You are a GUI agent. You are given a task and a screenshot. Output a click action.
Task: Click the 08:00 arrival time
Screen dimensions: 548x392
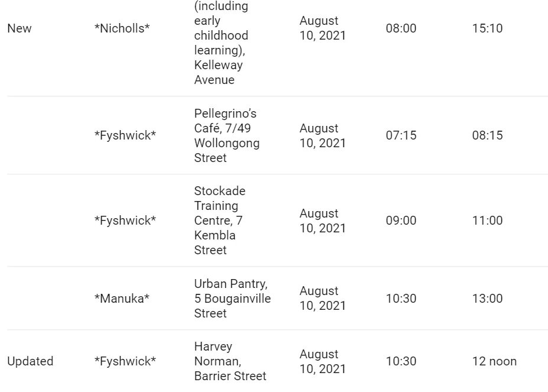(401, 28)
